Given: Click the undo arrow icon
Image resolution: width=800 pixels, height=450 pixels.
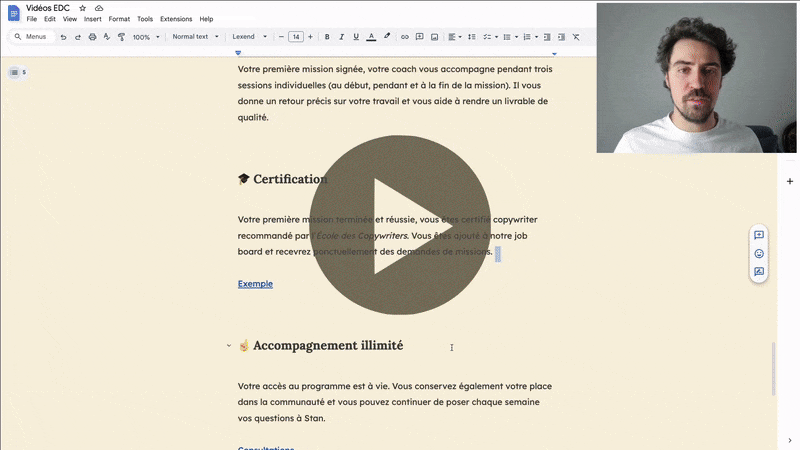Looking at the screenshot, I should point(63,37).
